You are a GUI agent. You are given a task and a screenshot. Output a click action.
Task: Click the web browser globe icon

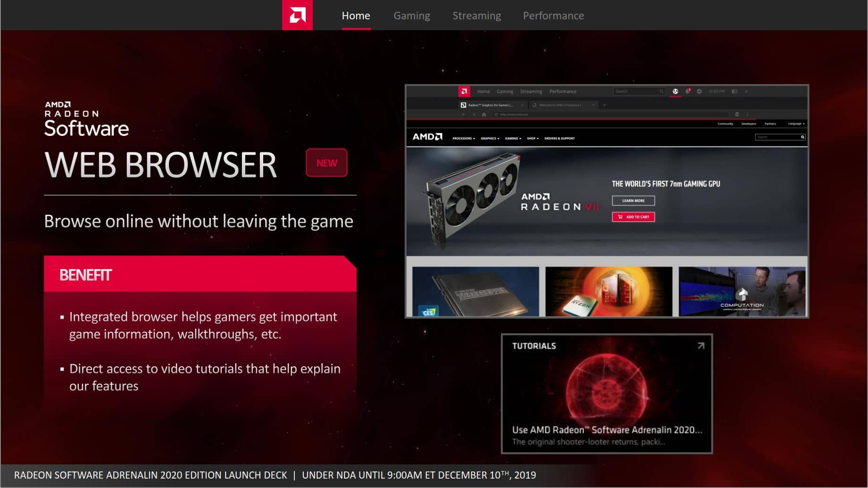[675, 92]
